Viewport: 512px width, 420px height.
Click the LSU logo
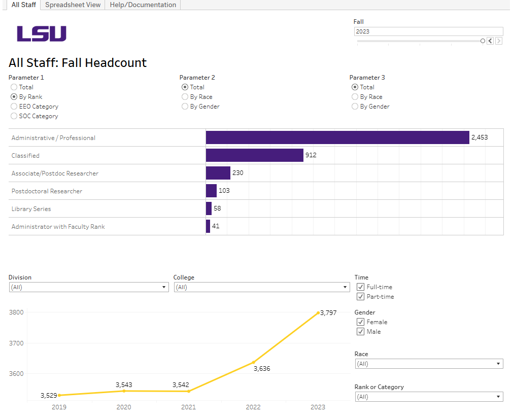[x=41, y=34]
